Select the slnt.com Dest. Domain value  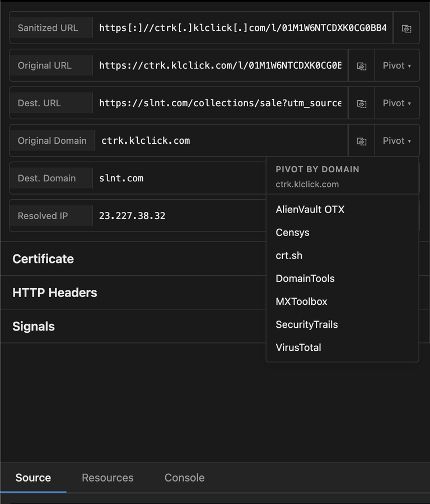tap(121, 178)
